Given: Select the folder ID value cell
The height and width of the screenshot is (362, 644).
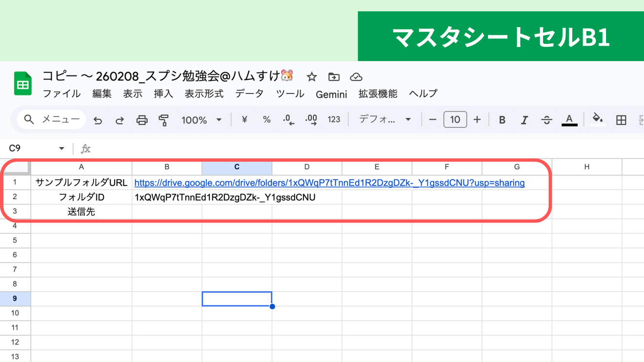Looking at the screenshot, I should point(167,197).
